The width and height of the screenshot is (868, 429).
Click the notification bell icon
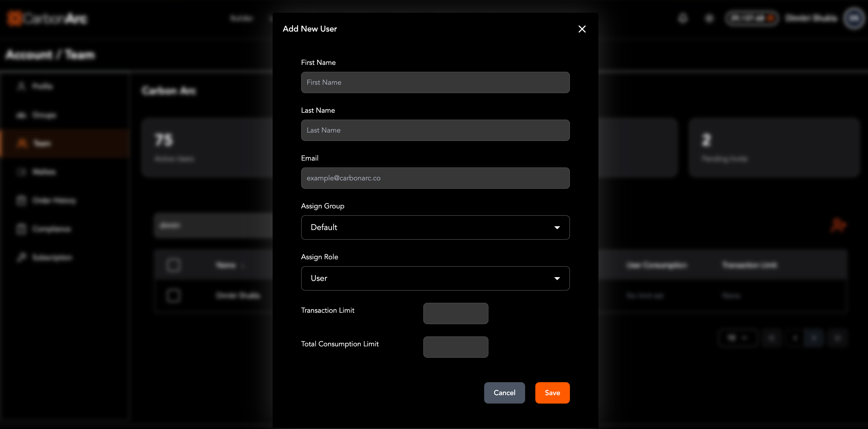point(683,18)
